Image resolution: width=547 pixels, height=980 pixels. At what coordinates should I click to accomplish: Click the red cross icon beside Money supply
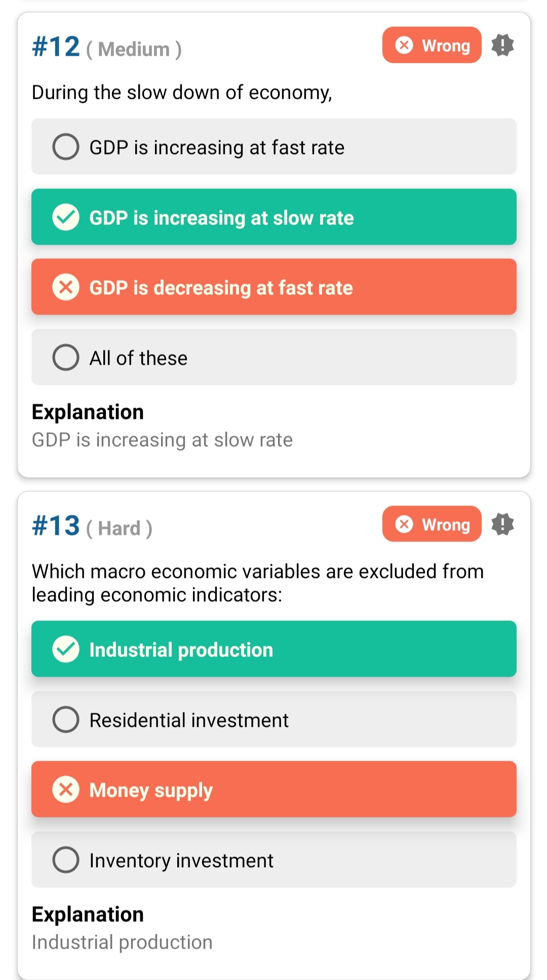(66, 790)
